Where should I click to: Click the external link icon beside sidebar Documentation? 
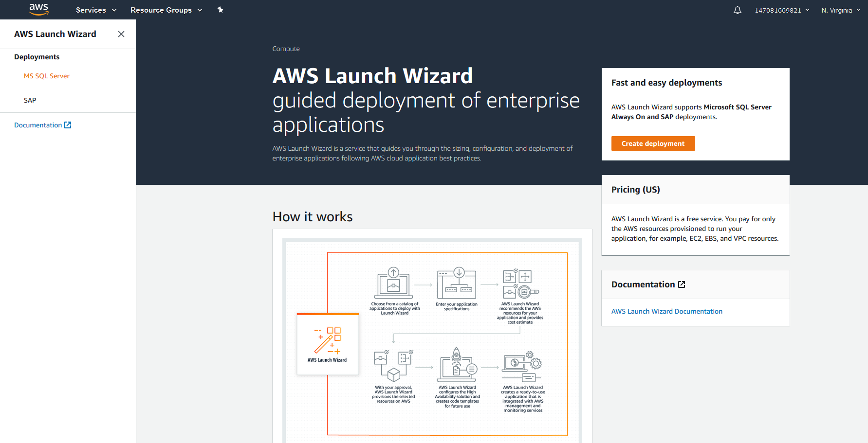pyautogui.click(x=68, y=125)
